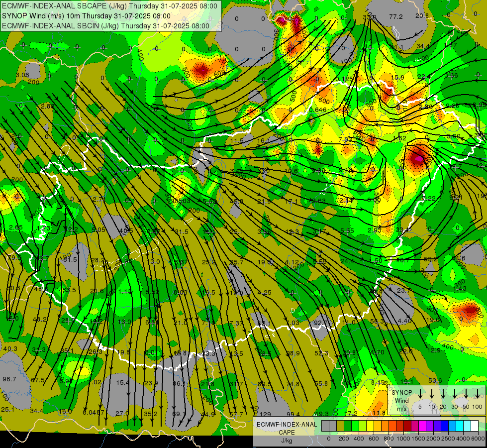Click the '25.1' value at bottom left

pyautogui.click(x=8, y=410)
